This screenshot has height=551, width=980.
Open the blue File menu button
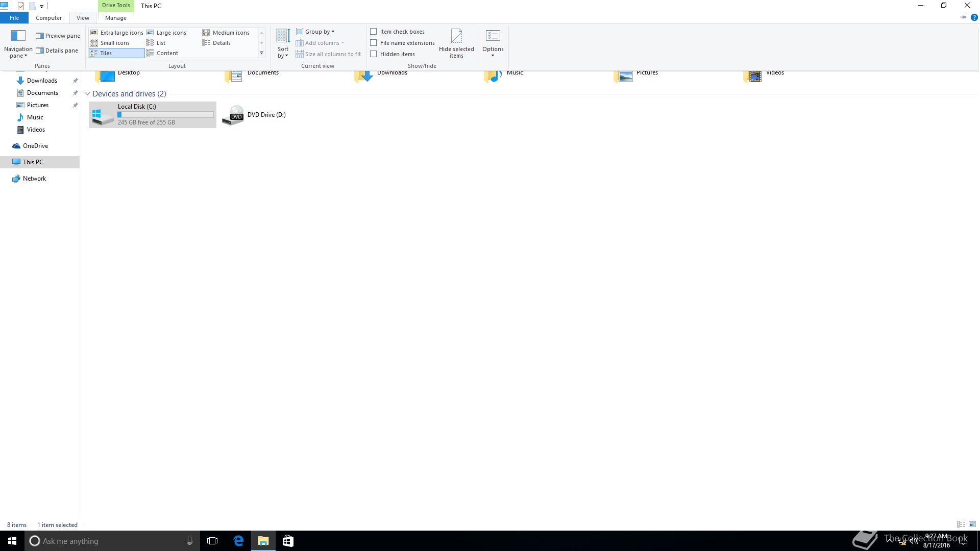14,18
